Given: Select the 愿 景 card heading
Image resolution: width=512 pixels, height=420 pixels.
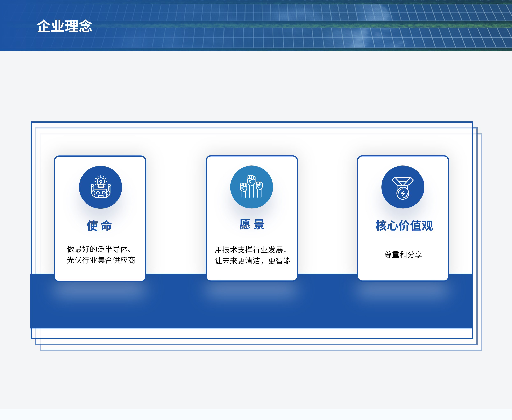Looking at the screenshot, I should 252,224.
